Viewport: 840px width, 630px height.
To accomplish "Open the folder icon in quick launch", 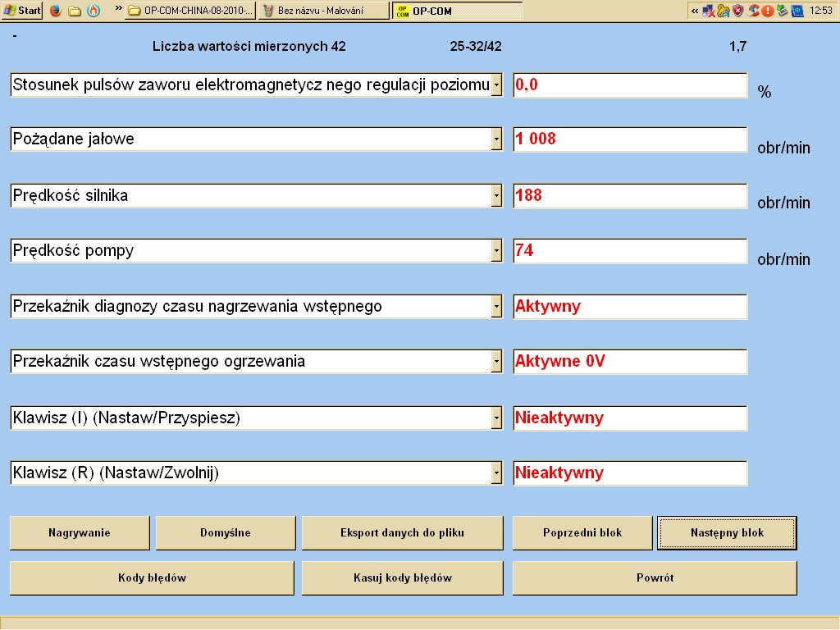I will pos(75,11).
